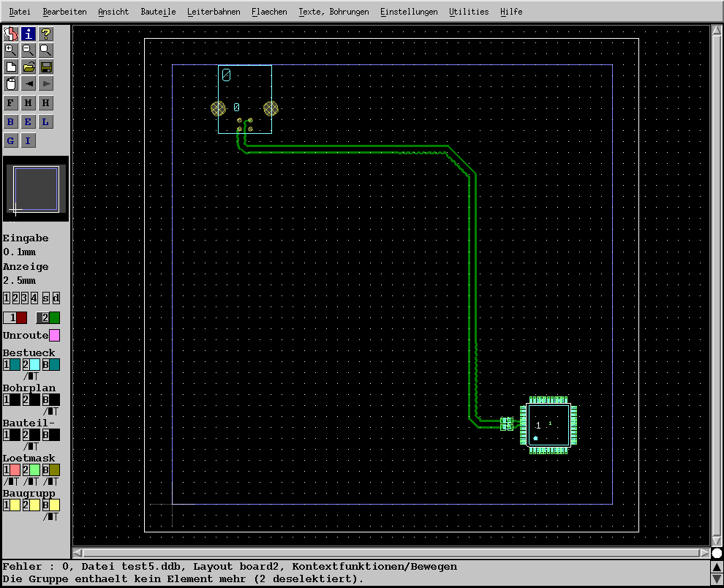The height and width of the screenshot is (588, 724).
Task: Open the Leiterbahnen menu
Action: (214, 12)
